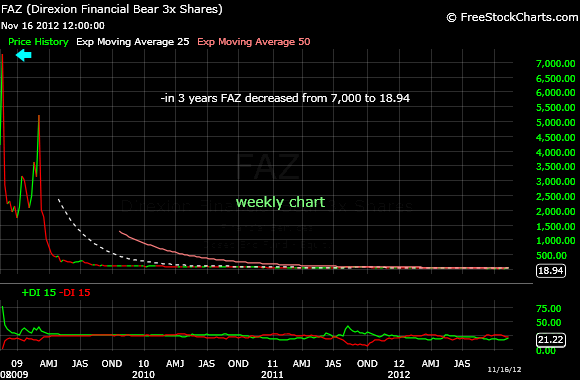Screen dimensions: 580x380
Task: Click the 500.00 price axis label
Action: point(552,255)
